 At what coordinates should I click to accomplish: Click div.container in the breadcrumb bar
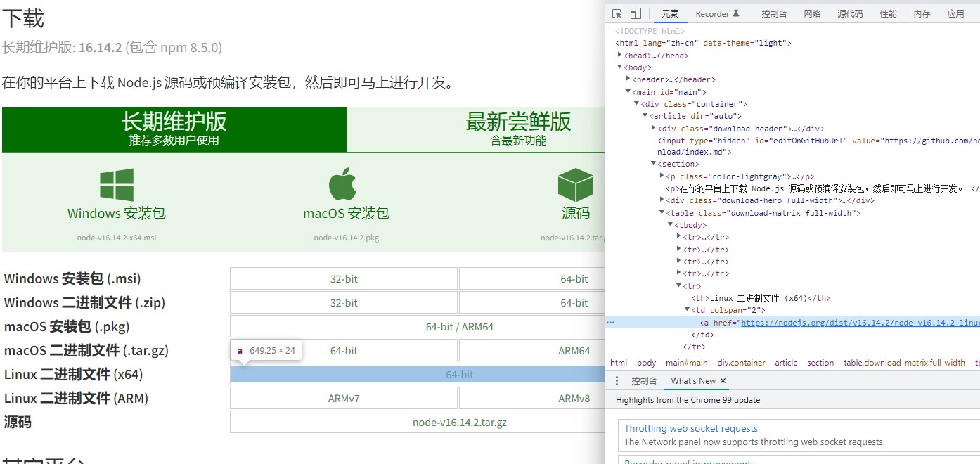[x=741, y=363]
